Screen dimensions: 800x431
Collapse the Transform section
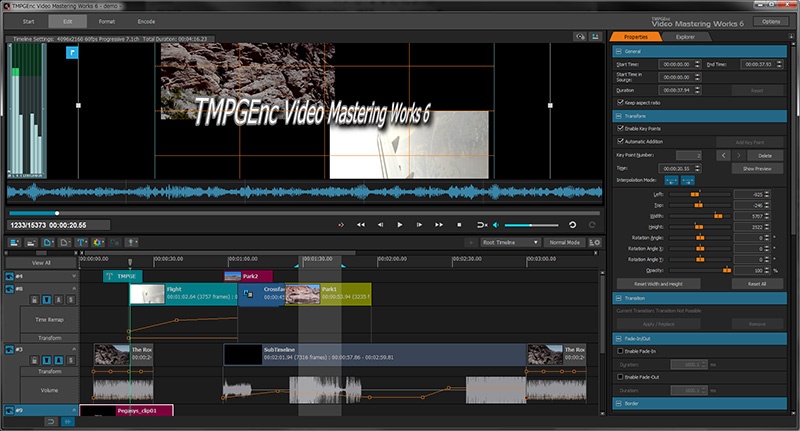click(618, 116)
